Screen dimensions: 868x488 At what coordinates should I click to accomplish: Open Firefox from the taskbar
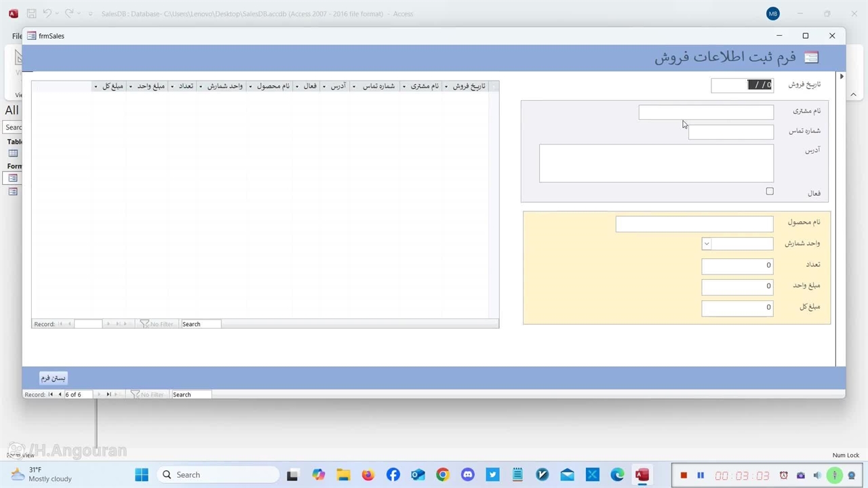(368, 475)
